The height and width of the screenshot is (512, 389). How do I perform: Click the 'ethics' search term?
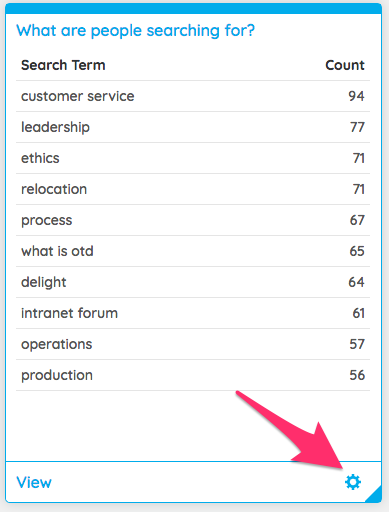coord(40,158)
